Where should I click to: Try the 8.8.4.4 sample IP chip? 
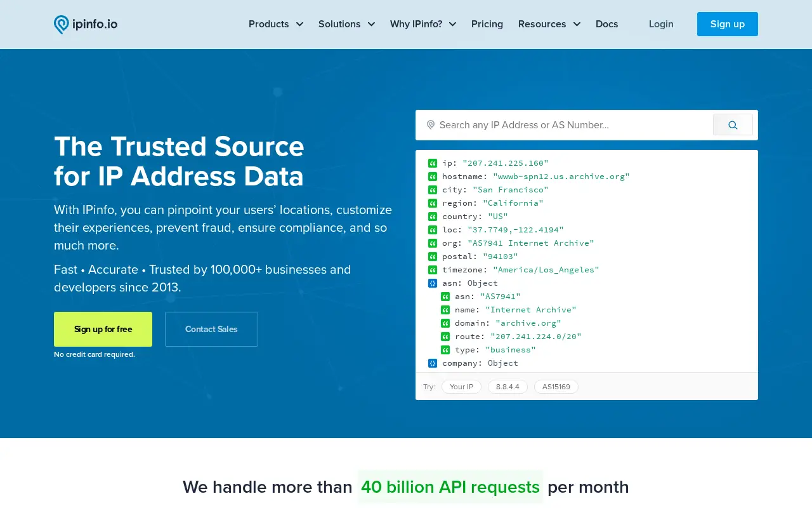[x=507, y=387]
